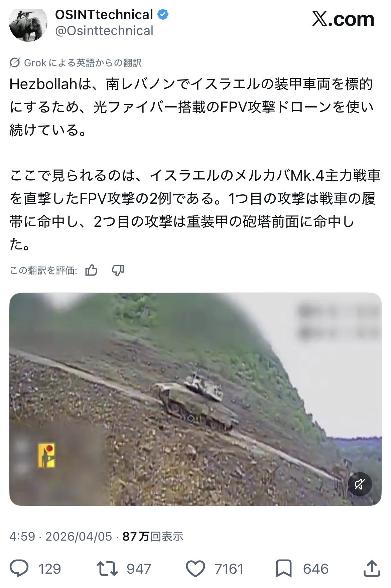Rate translation with thumbs down

coord(118,270)
